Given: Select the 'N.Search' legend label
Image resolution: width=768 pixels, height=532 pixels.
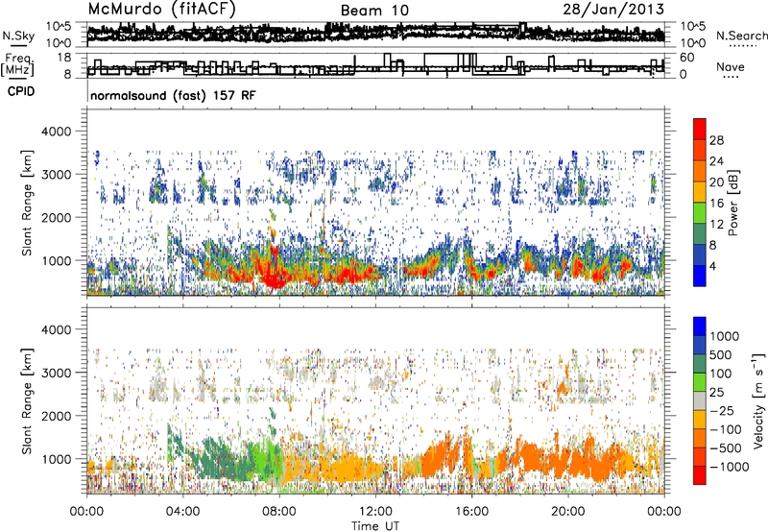Looking at the screenshot, I should 741,36.
